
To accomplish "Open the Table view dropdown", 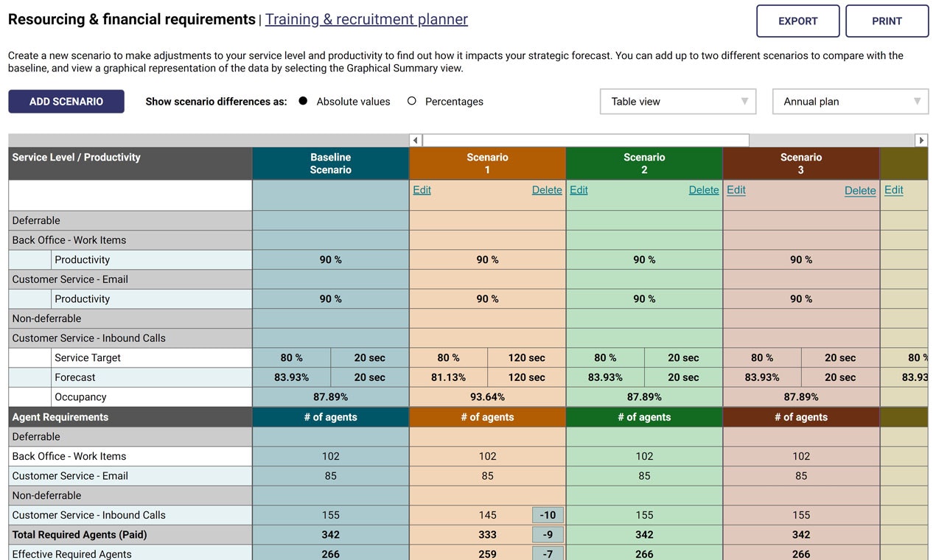I will pyautogui.click(x=678, y=102).
